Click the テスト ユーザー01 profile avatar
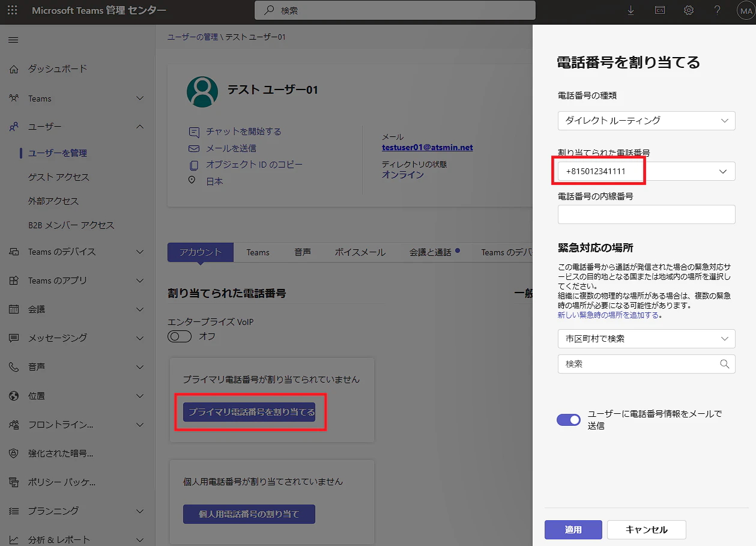This screenshot has width=756, height=546. coord(202,92)
